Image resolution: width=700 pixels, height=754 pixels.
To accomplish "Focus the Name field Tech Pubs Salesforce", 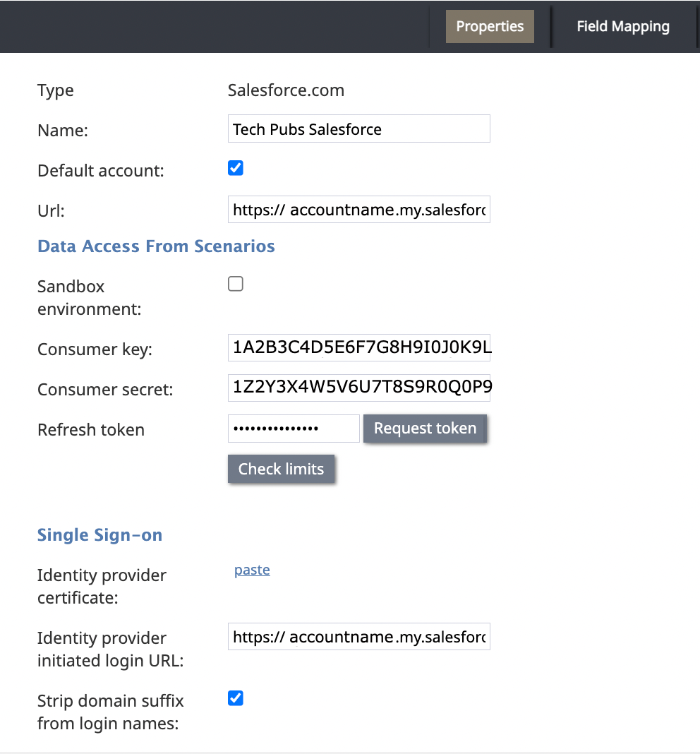I will 359,128.
